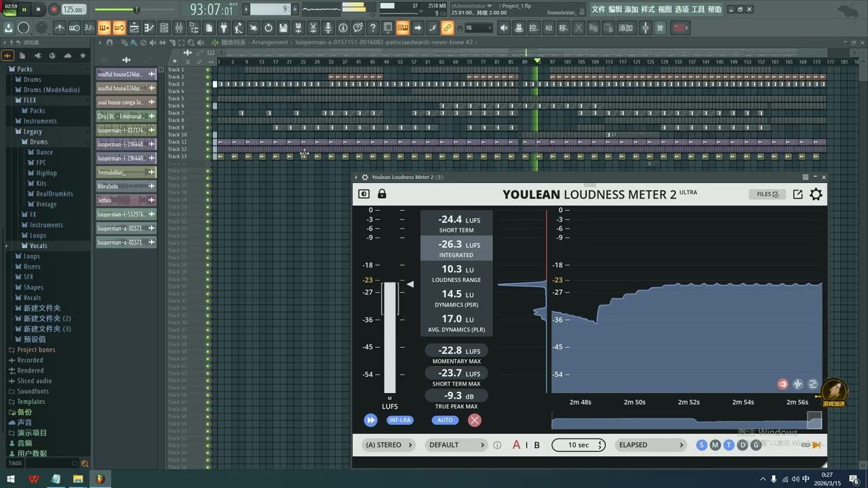Viewport: 868px width, 488px height.
Task: Click the red record button
Action: [x=54, y=9]
